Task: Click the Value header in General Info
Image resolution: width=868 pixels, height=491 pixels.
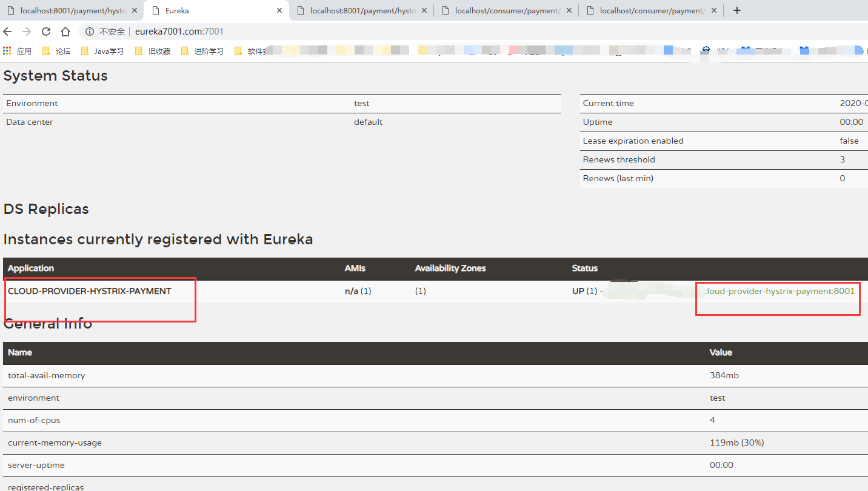Action: pyautogui.click(x=721, y=353)
